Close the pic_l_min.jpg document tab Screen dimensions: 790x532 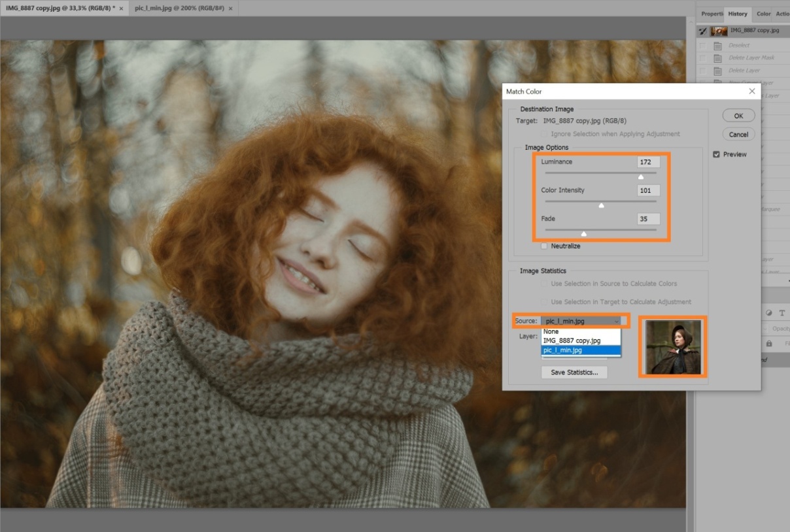pyautogui.click(x=230, y=8)
